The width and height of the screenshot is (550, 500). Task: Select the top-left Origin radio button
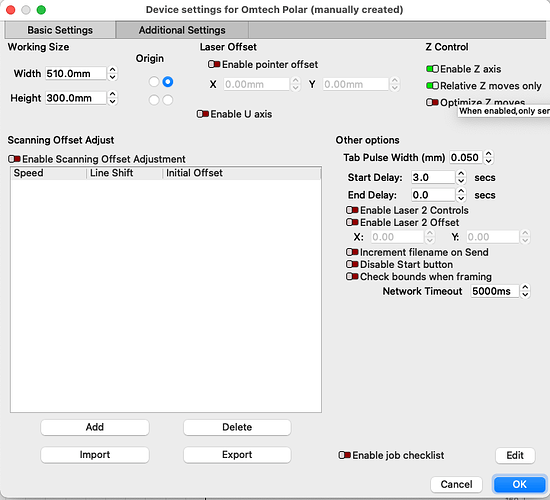(x=154, y=82)
